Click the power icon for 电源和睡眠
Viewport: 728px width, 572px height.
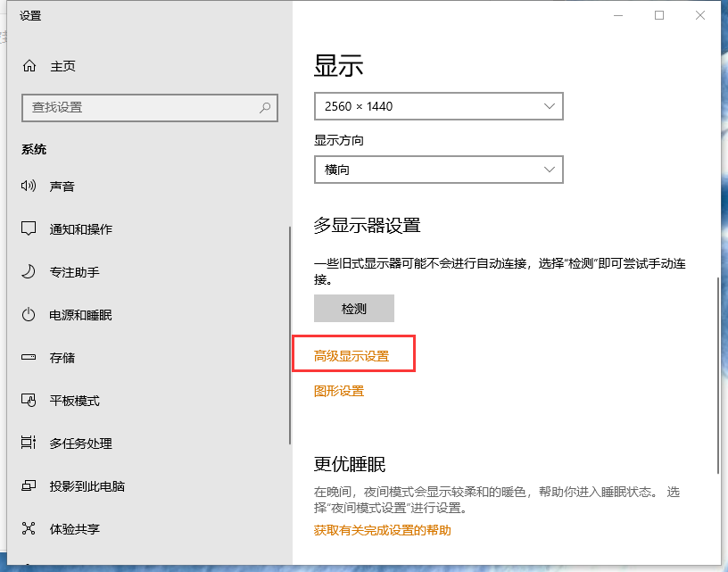point(29,315)
